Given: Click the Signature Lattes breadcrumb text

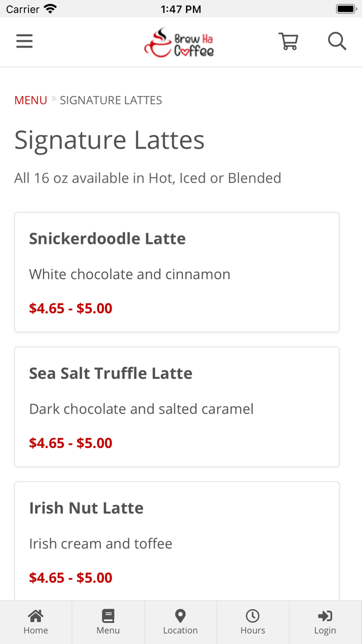Looking at the screenshot, I should (x=111, y=100).
